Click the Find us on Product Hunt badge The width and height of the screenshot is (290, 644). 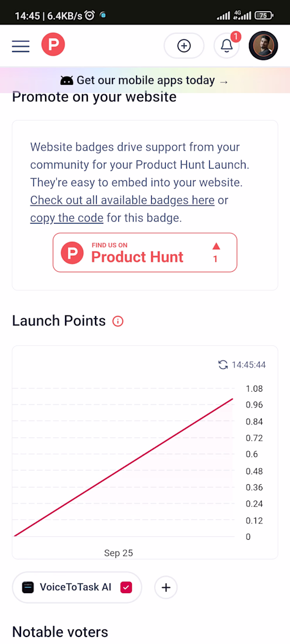click(145, 252)
